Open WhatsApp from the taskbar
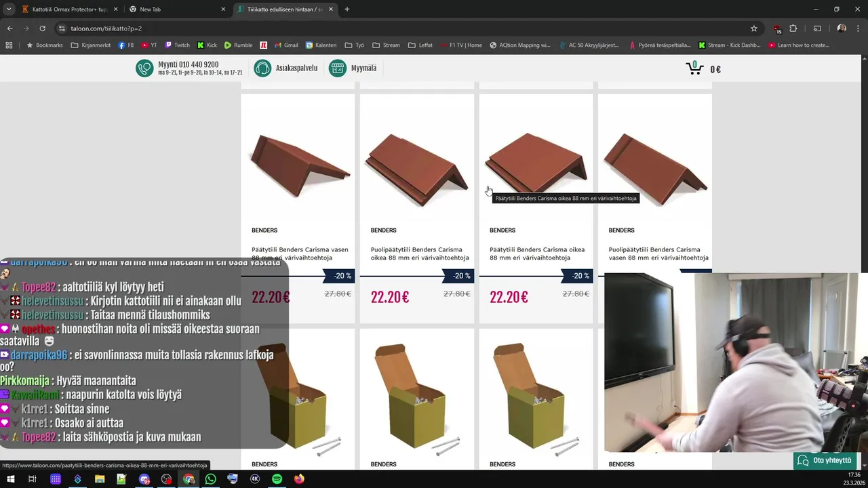Image resolution: width=868 pixels, height=488 pixels. click(x=210, y=479)
